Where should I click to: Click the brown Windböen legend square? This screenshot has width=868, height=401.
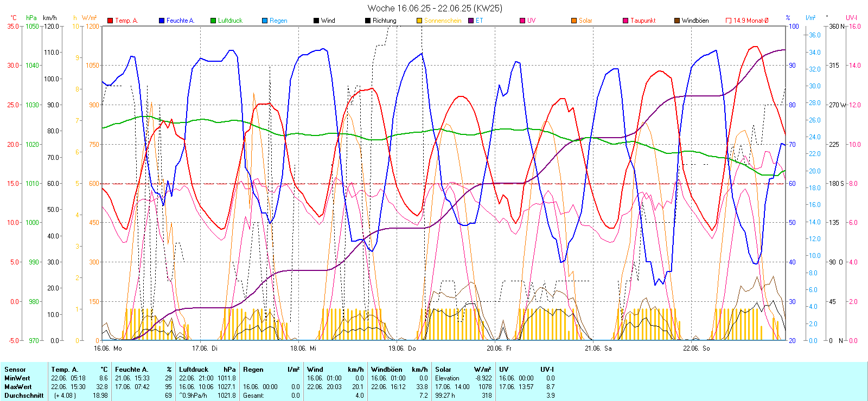677,21
